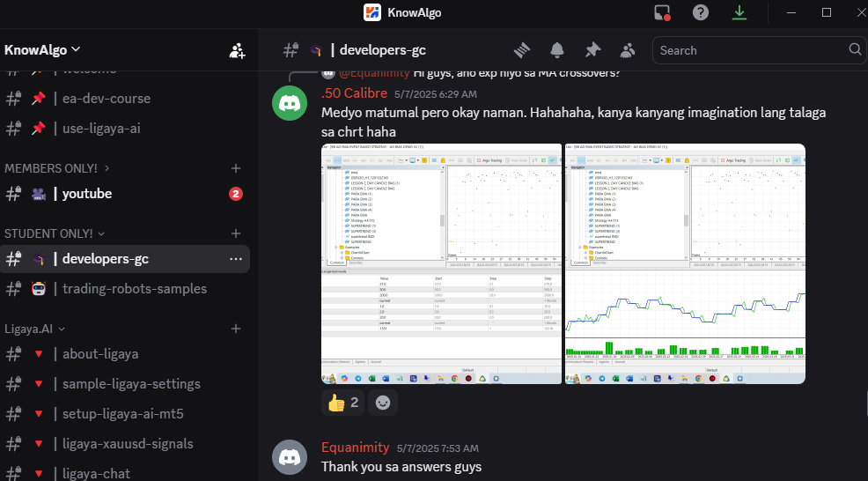868x481 pixels.
Task: Toggle the member list icon
Action: [627, 50]
